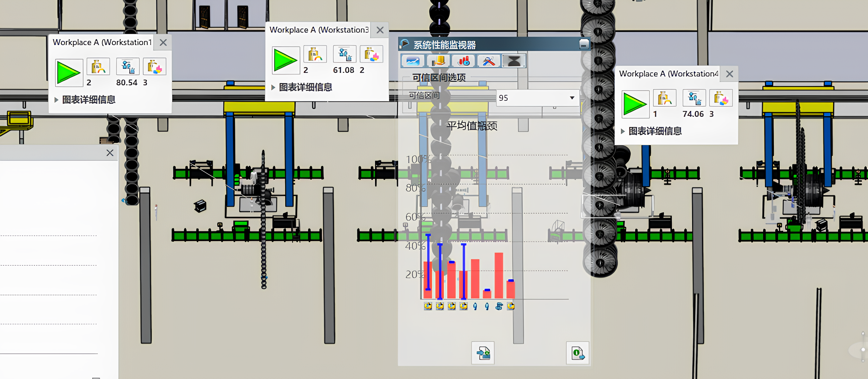
Task: Click the import-document button at monitor bottom
Action: coord(483,353)
